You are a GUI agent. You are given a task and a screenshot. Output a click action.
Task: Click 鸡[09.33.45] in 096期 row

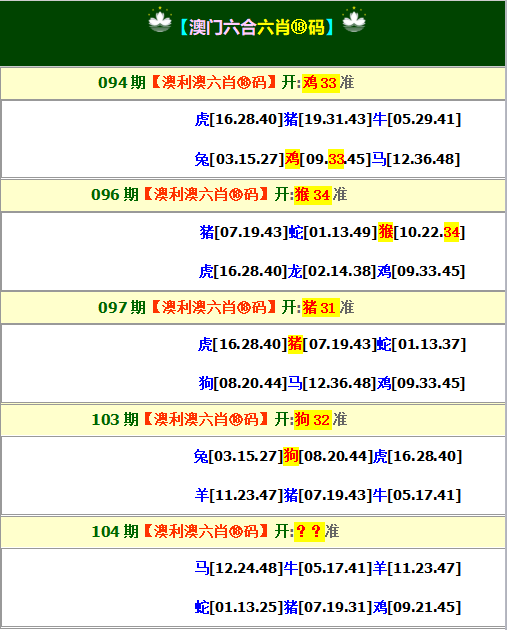[421, 271]
